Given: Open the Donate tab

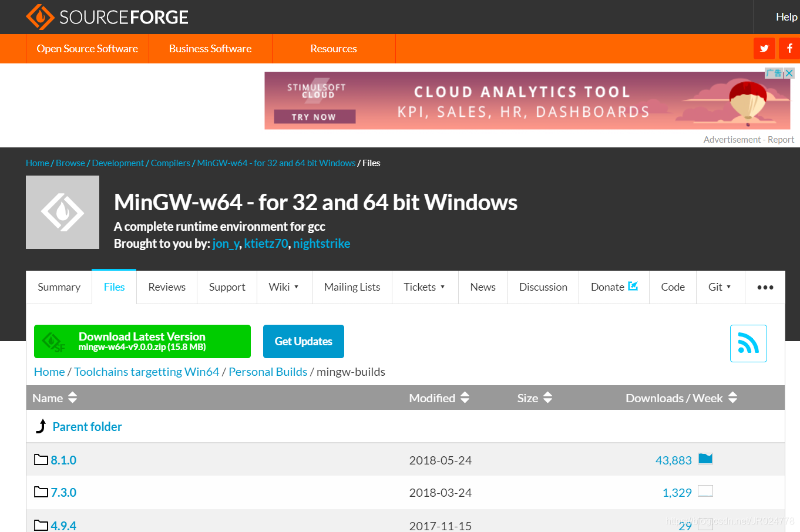Looking at the screenshot, I should click(x=614, y=287).
